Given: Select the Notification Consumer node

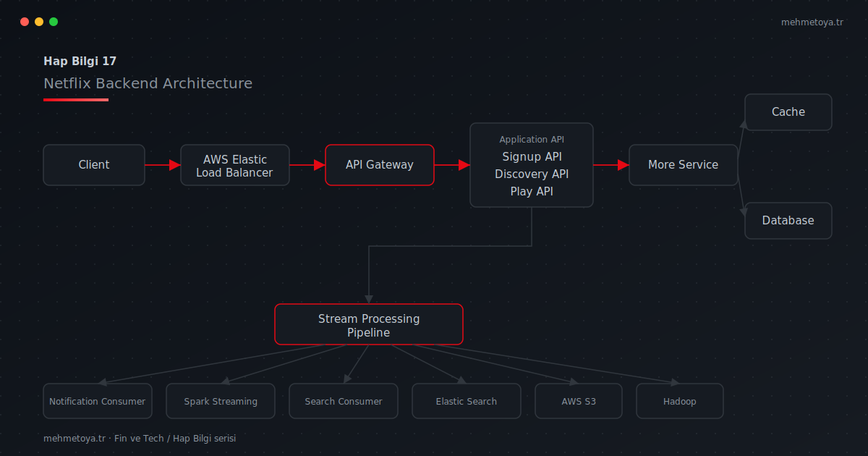Looking at the screenshot, I should (98, 401).
